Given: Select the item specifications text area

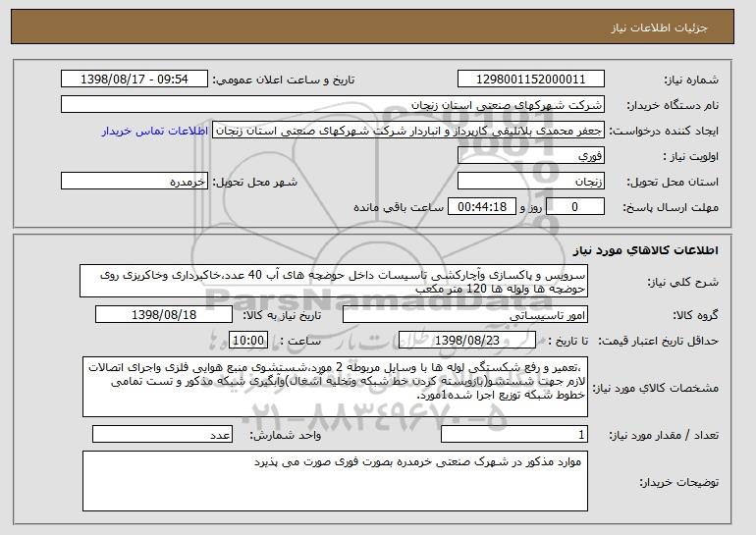Looking at the screenshot, I should pos(335,387).
